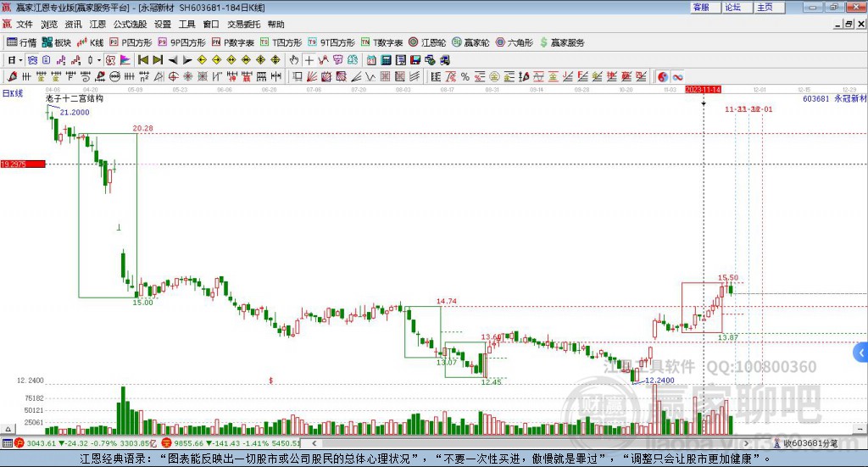Open the T数字表 tool

381,42
